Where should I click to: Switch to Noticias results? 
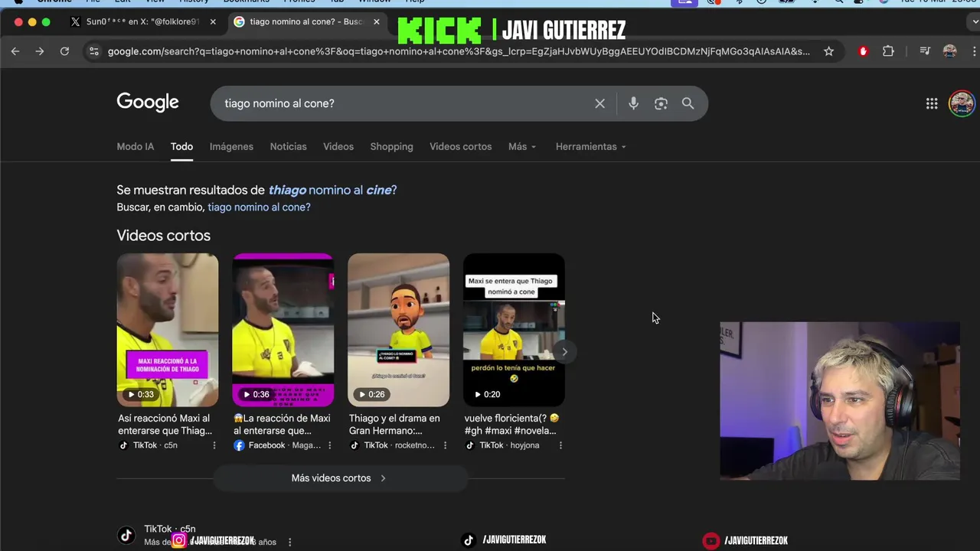288,146
